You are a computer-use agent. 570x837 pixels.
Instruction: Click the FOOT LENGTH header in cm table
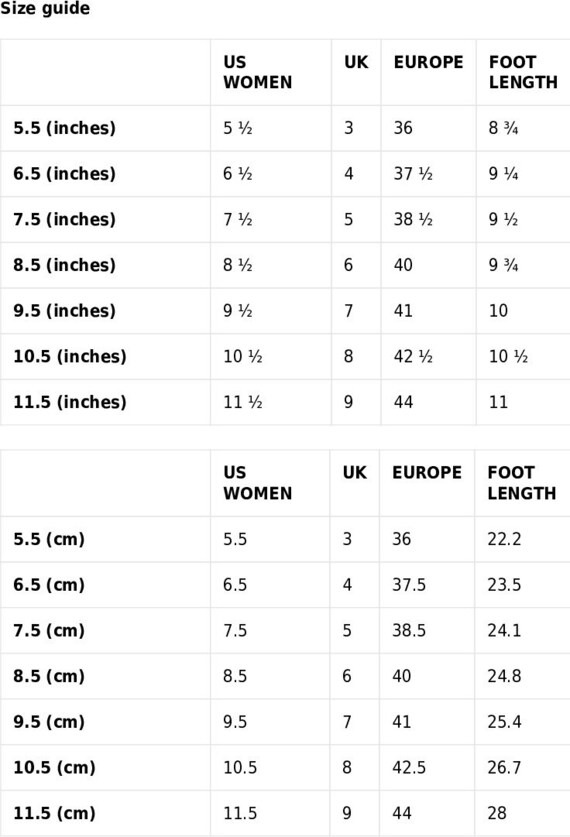coord(521,483)
